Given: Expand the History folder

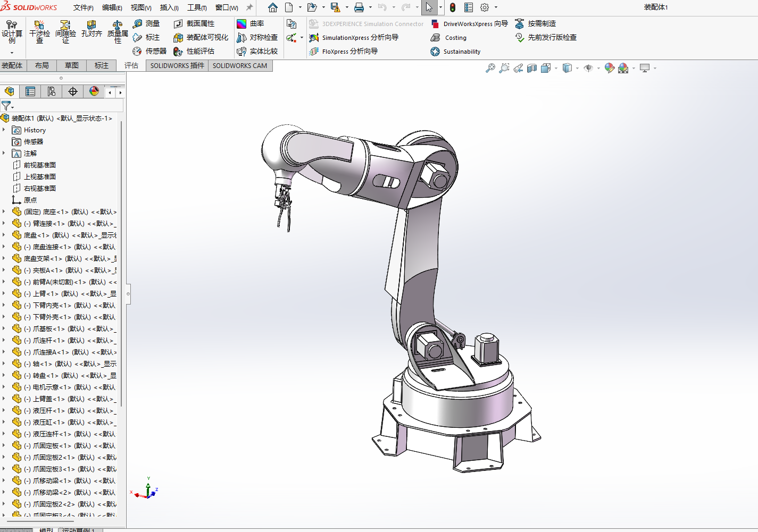Looking at the screenshot, I should coord(4,130).
